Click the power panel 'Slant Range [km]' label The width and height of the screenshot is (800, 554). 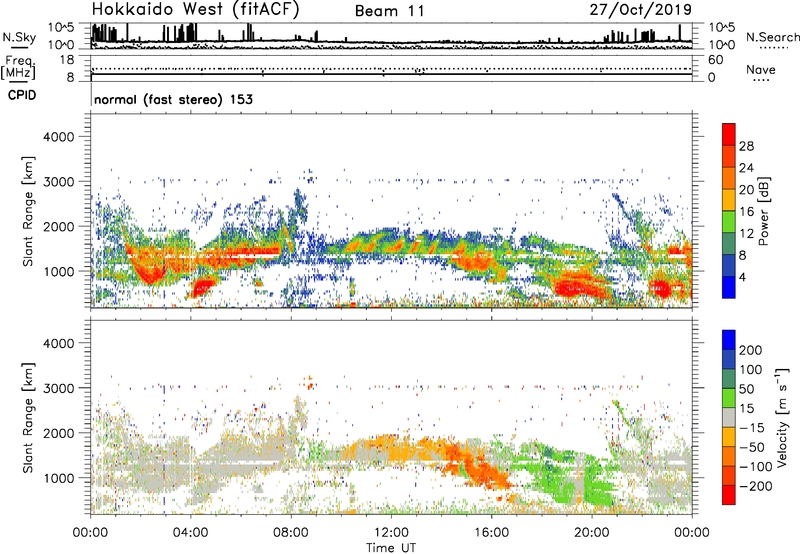click(x=28, y=211)
